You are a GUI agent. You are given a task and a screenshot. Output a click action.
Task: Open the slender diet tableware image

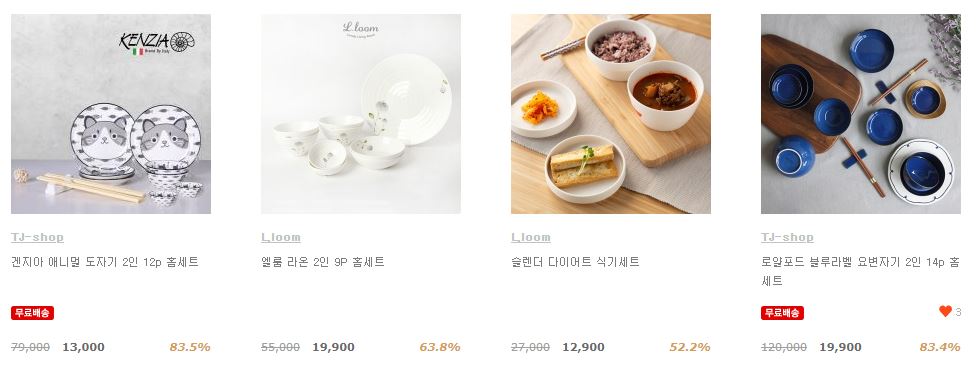[611, 114]
